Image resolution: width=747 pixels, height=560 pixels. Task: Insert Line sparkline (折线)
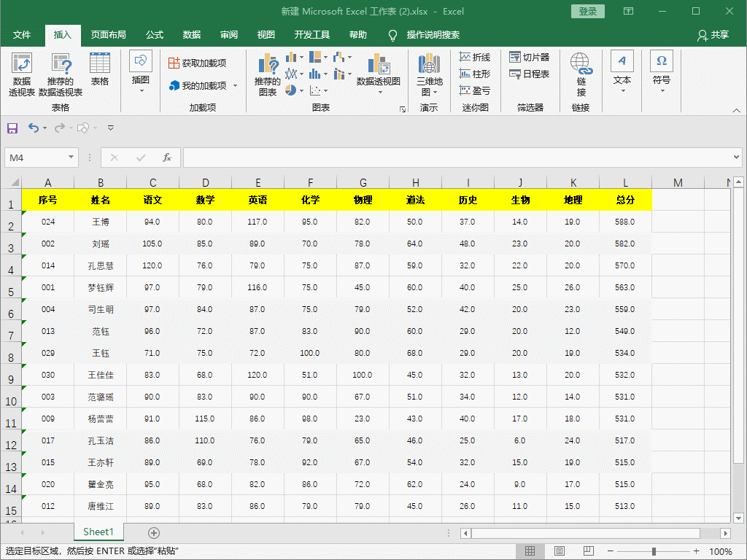click(x=474, y=57)
